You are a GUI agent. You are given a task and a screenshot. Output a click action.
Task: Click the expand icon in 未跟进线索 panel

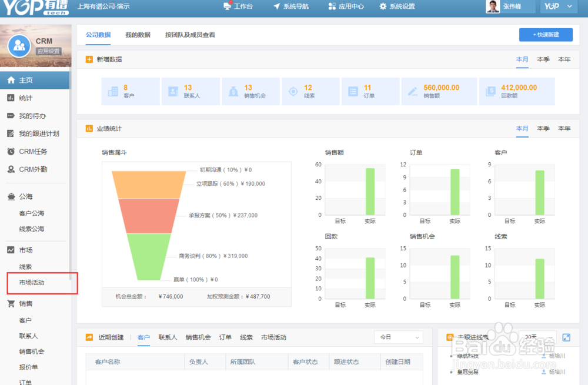click(566, 337)
